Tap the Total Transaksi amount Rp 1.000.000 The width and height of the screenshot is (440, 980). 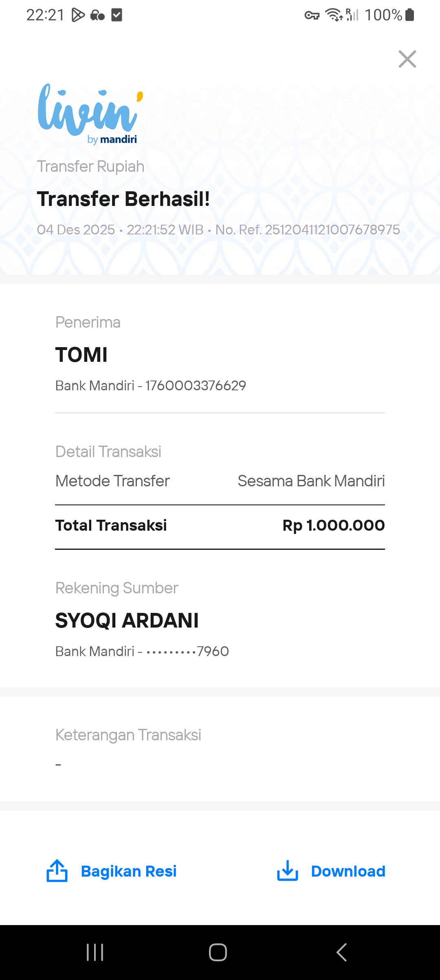[334, 525]
